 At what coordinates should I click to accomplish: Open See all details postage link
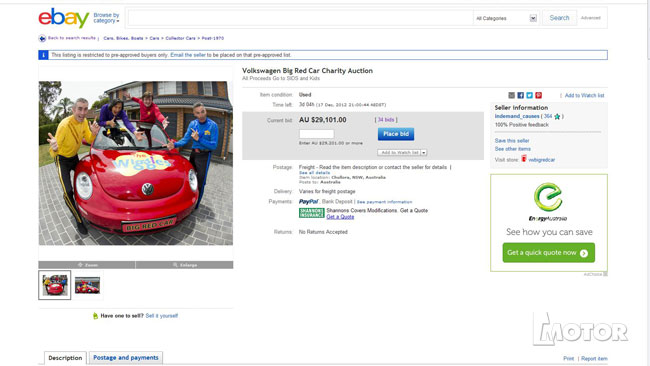[314, 172]
